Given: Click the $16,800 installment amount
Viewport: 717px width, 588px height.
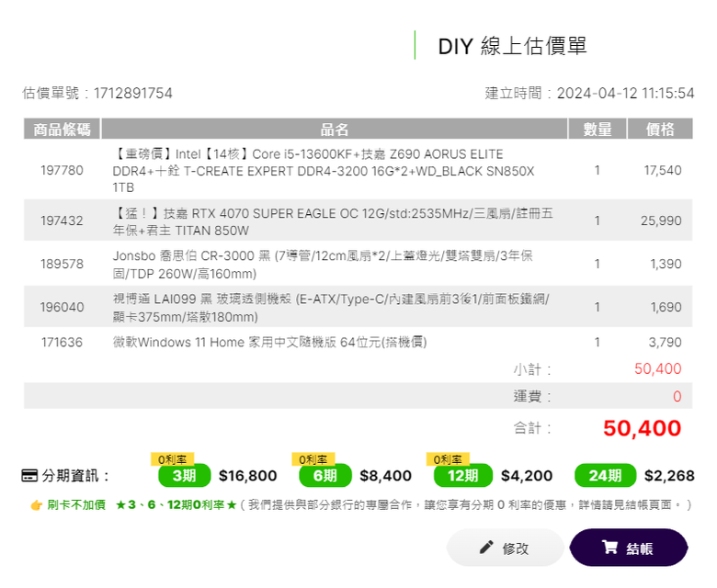Looking at the screenshot, I should [248, 476].
